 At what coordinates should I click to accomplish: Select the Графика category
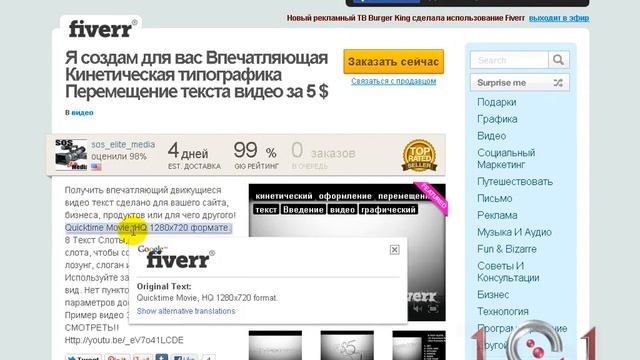[x=497, y=119]
